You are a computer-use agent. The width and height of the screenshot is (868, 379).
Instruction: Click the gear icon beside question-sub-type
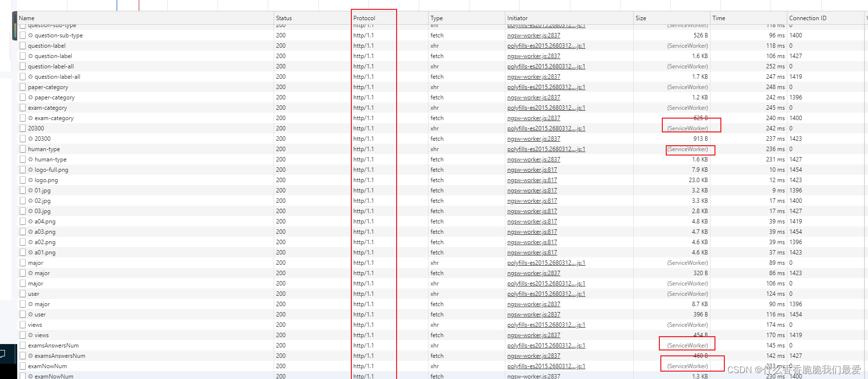coord(31,35)
